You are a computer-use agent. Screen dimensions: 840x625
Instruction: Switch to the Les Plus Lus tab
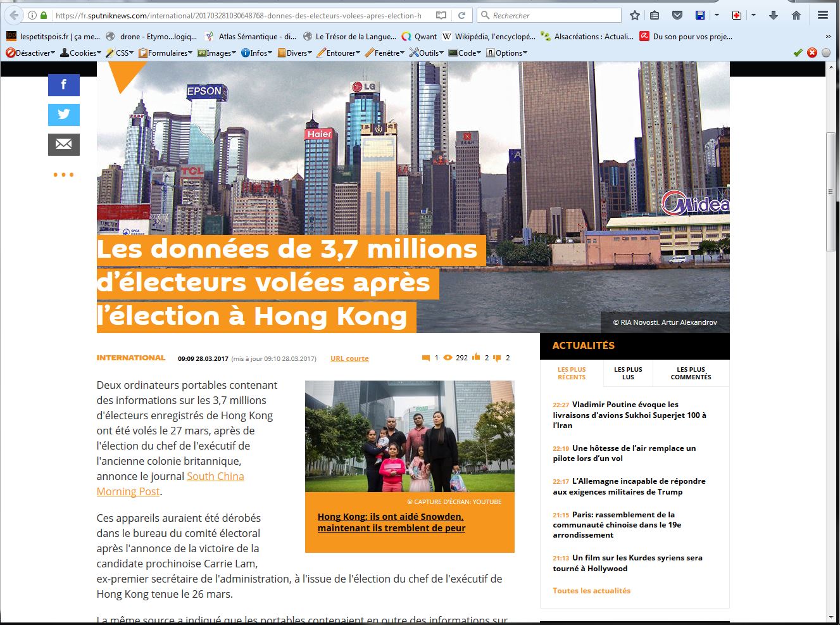pyautogui.click(x=627, y=373)
